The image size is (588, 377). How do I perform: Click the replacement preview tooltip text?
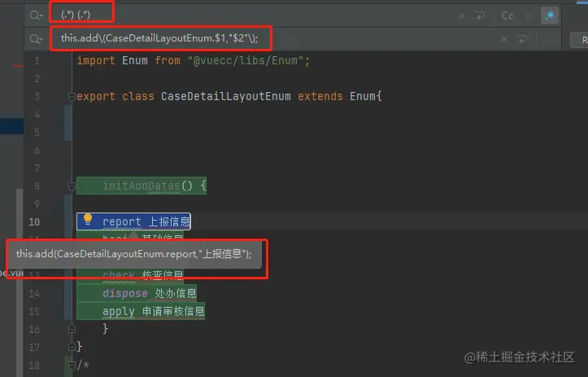(x=133, y=254)
